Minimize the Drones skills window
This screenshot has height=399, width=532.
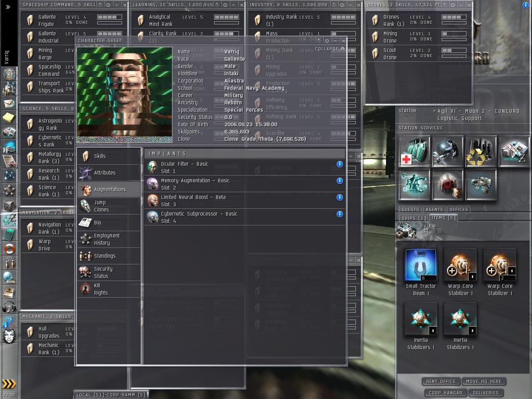pyautogui.click(x=461, y=5)
